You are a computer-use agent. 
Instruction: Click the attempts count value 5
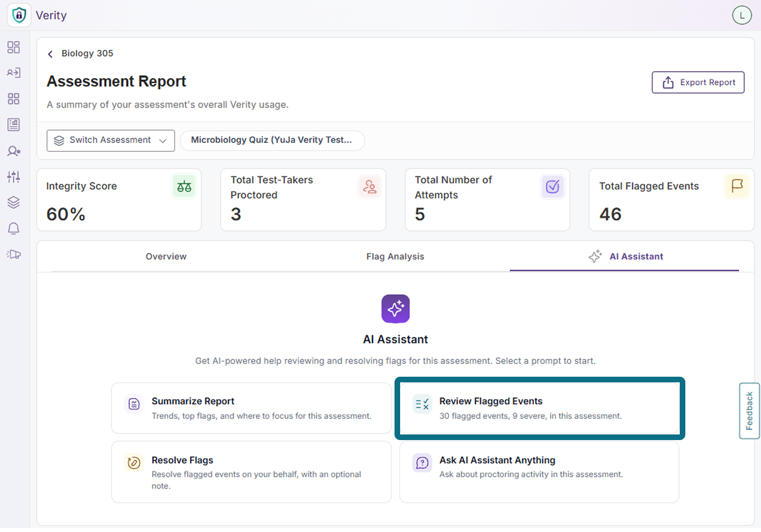point(420,214)
